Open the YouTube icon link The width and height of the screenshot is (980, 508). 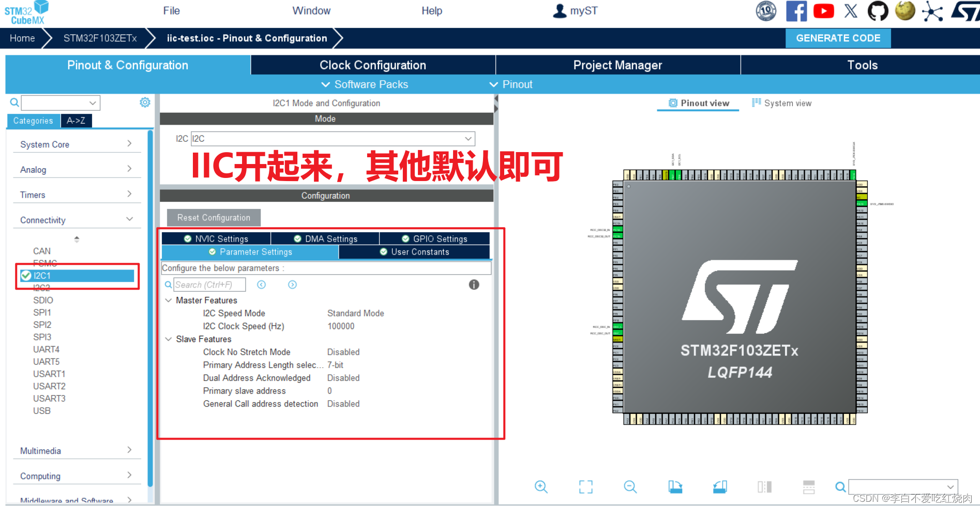[824, 11]
